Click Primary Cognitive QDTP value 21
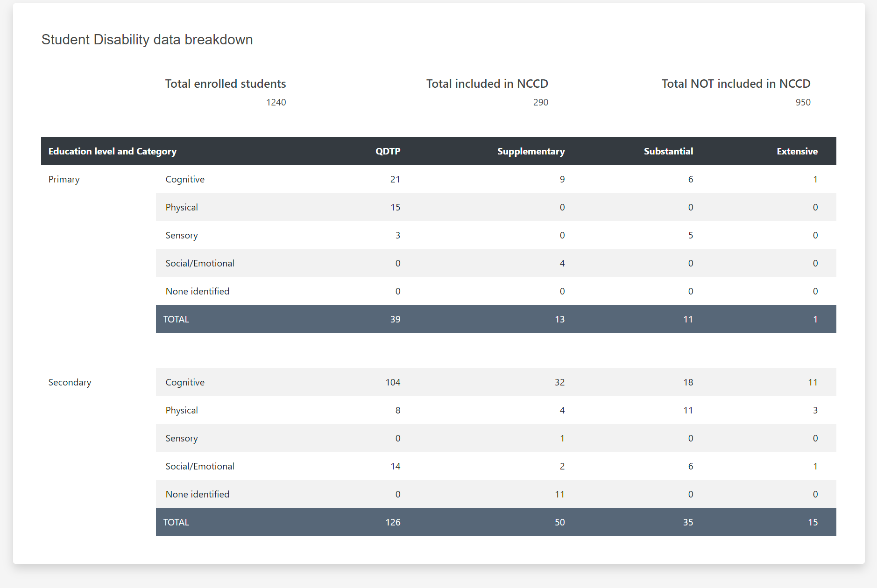Image resolution: width=877 pixels, height=588 pixels. click(x=395, y=179)
